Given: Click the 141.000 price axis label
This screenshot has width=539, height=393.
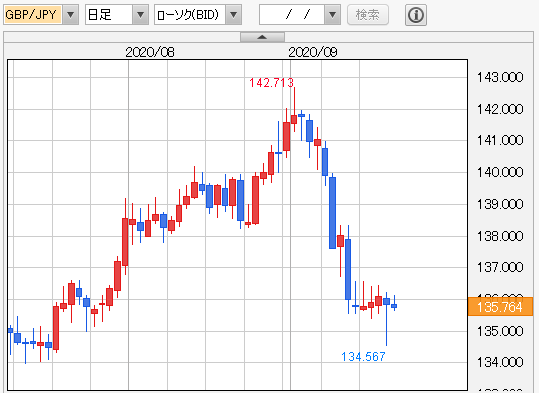Looking at the screenshot, I should [500, 140].
